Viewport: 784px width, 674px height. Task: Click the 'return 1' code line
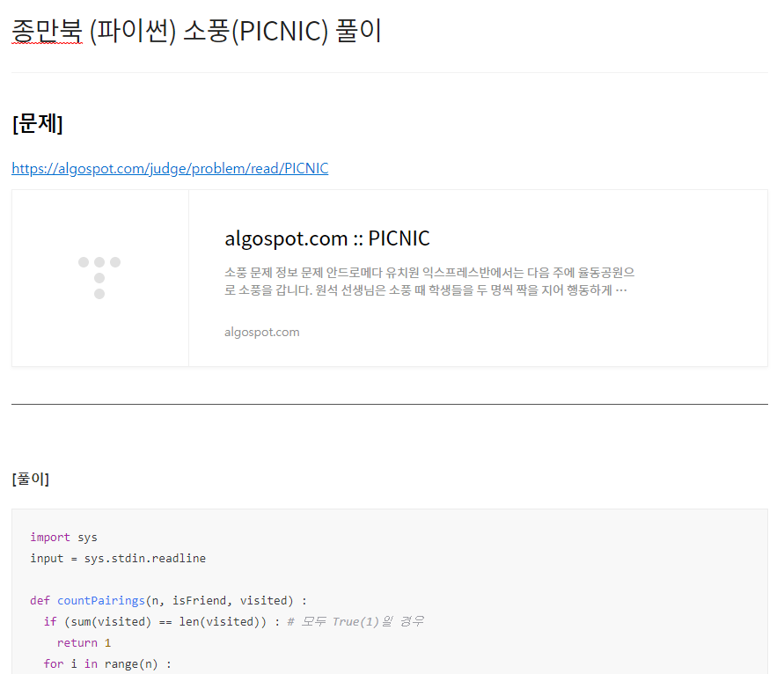pos(84,642)
